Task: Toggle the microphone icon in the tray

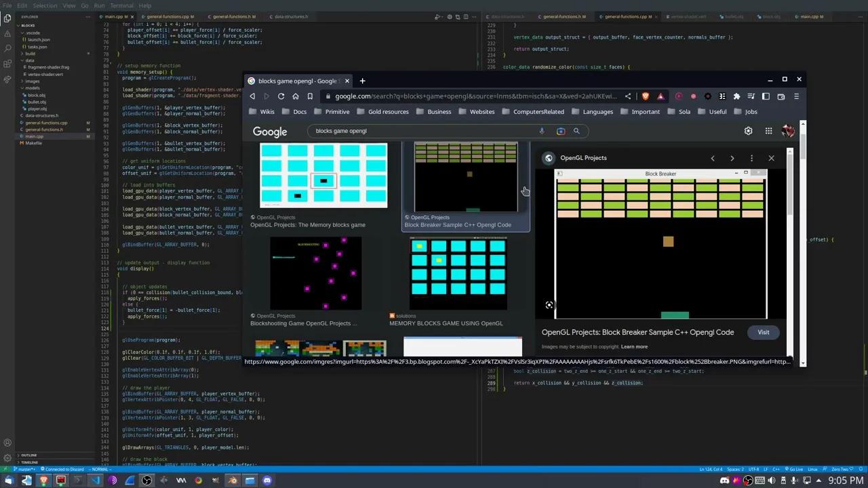Action: [793, 481]
